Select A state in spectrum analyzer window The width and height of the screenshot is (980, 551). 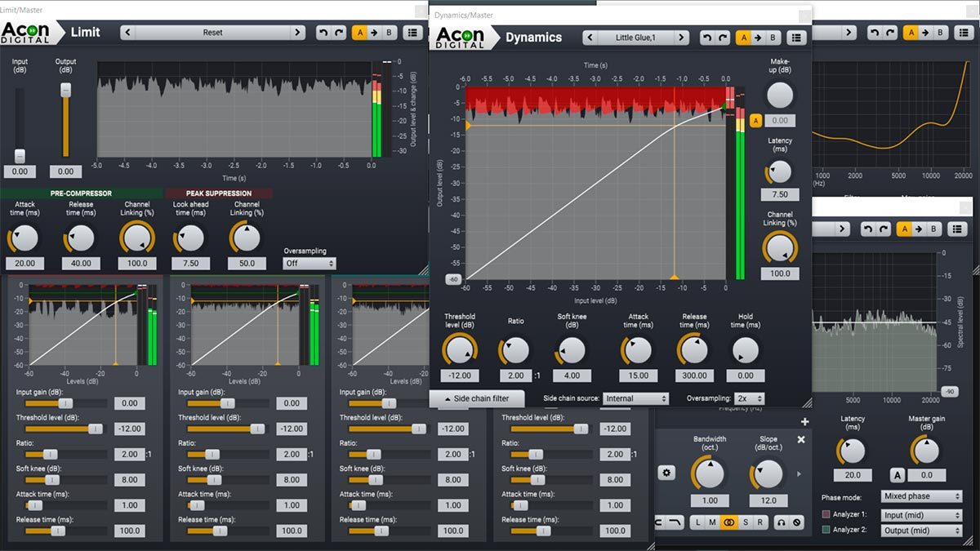[x=906, y=229]
